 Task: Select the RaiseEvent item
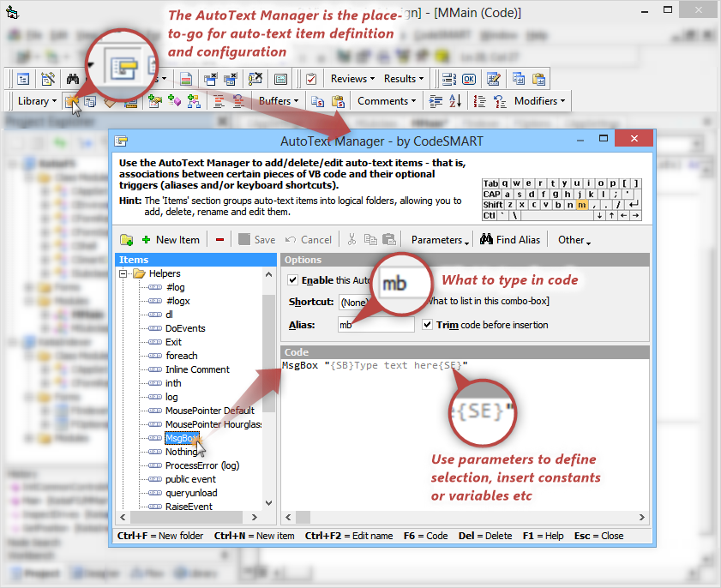tap(189, 507)
